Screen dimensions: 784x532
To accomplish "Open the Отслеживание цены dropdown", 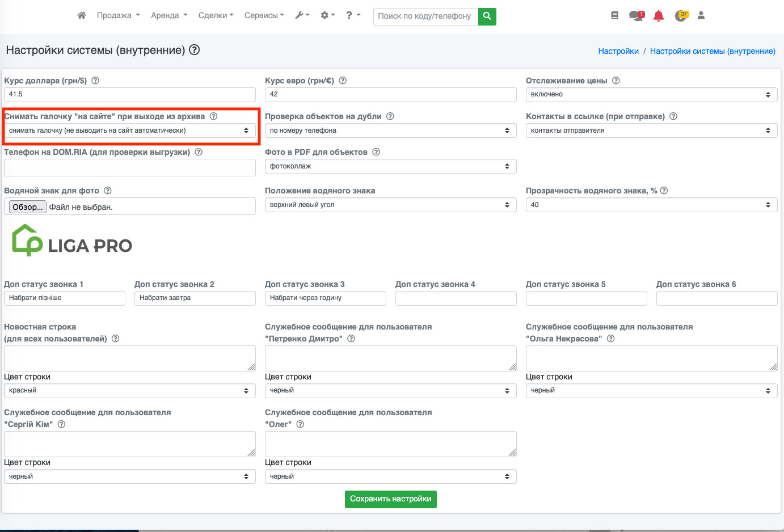I will 651,95.
